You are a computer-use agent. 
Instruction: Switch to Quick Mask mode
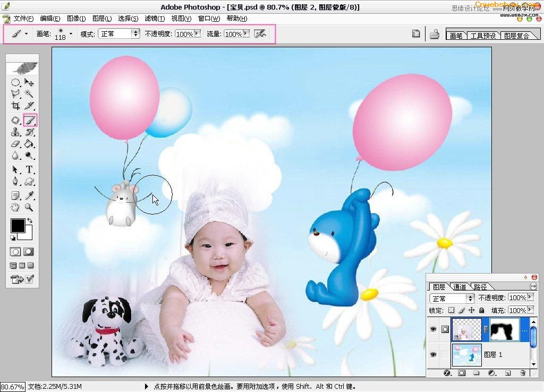(x=29, y=252)
